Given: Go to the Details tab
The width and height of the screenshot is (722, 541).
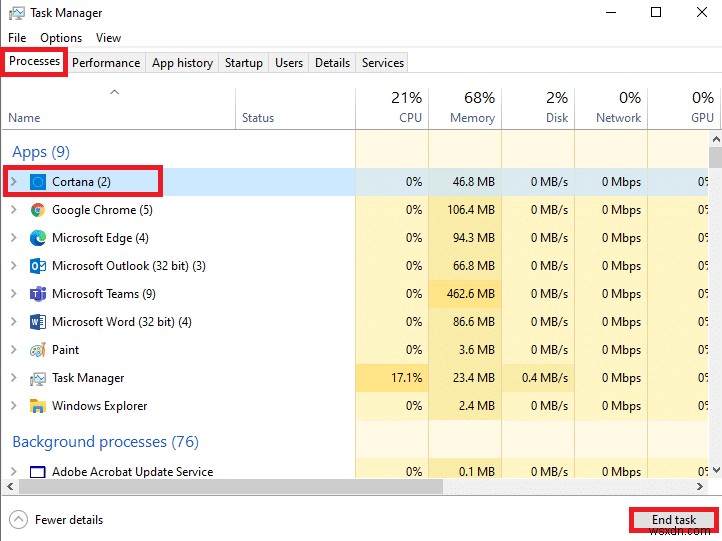Looking at the screenshot, I should click(332, 63).
